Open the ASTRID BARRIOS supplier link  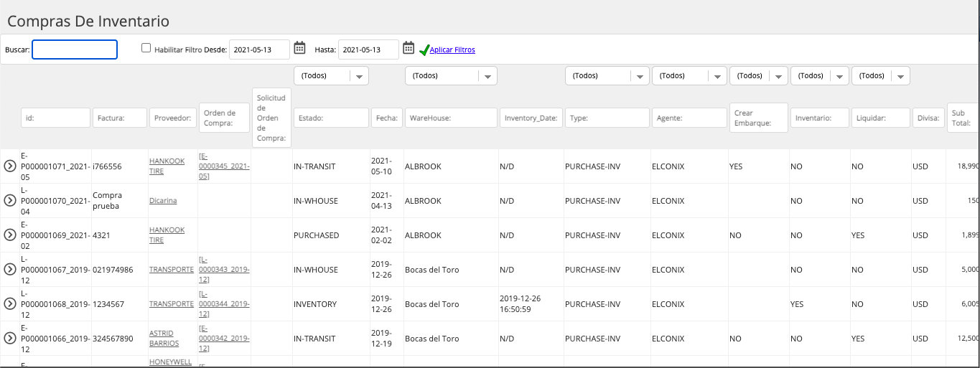click(164, 339)
